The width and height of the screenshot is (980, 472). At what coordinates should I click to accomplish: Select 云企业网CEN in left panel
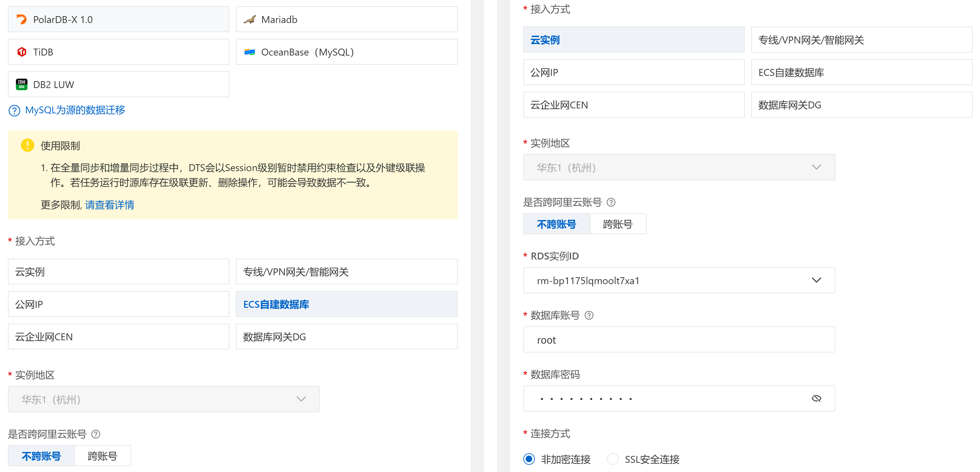tap(118, 337)
